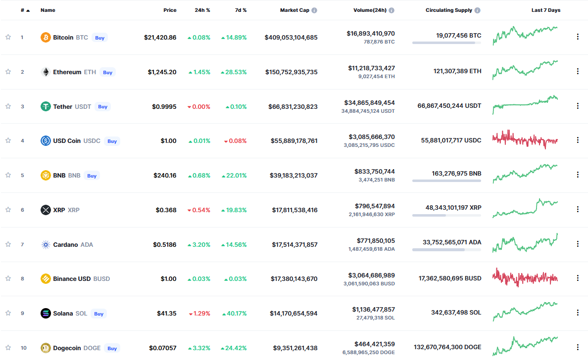Toggle the Tether watchlist star

(8, 106)
